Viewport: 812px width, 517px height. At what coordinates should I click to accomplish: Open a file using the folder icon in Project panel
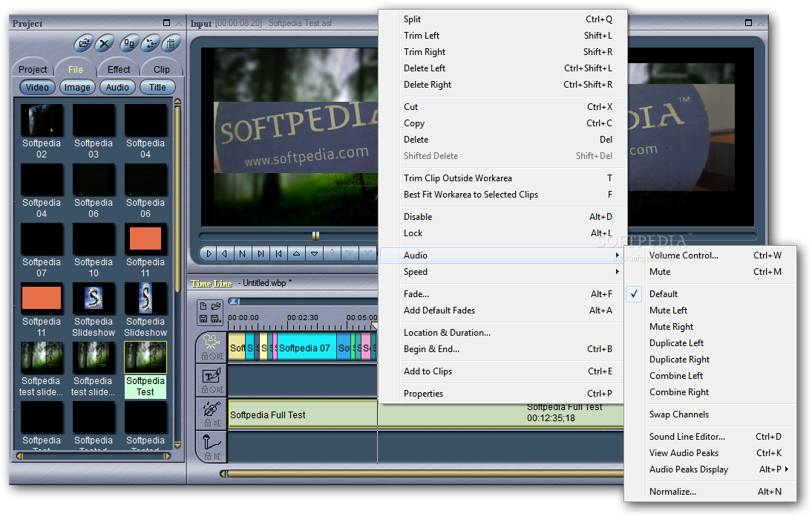coord(83,44)
